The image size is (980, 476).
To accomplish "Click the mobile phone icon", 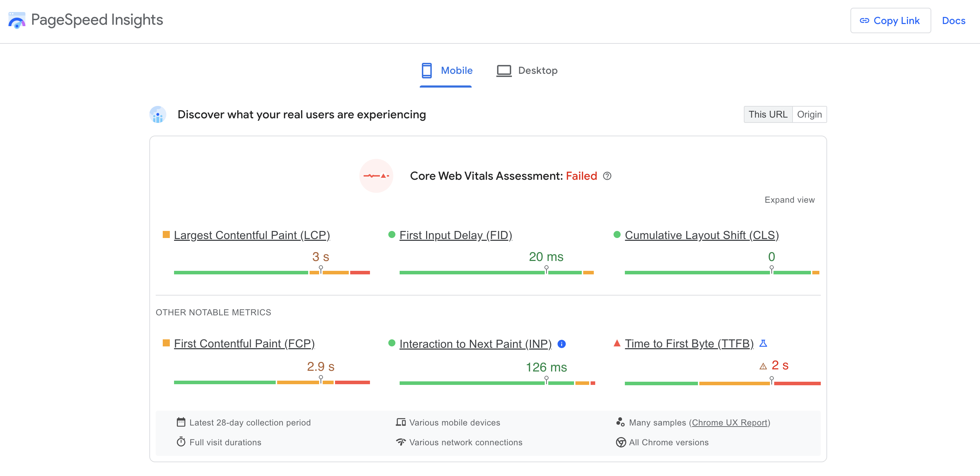I will point(426,70).
